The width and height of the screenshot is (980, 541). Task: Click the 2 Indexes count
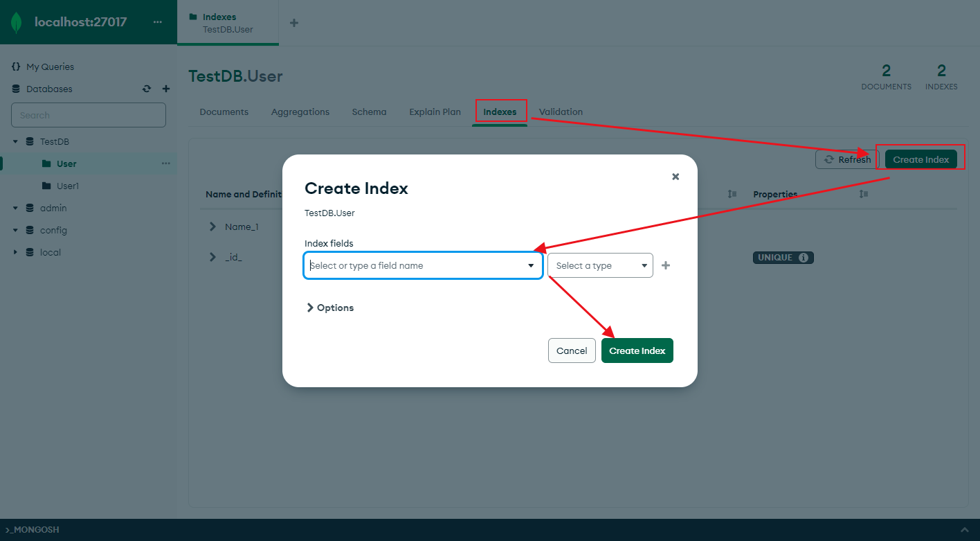click(941, 76)
